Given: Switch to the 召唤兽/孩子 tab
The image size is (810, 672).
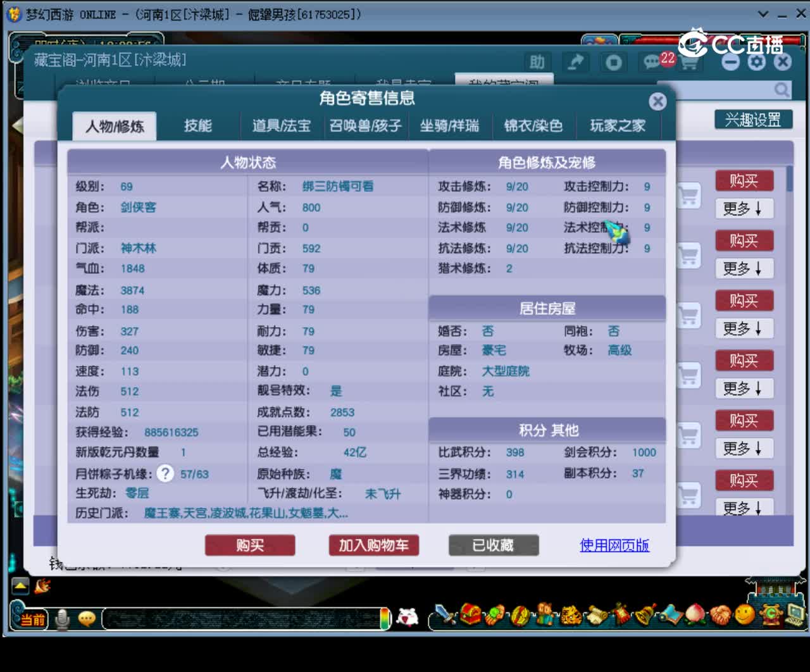Looking at the screenshot, I should [x=365, y=125].
